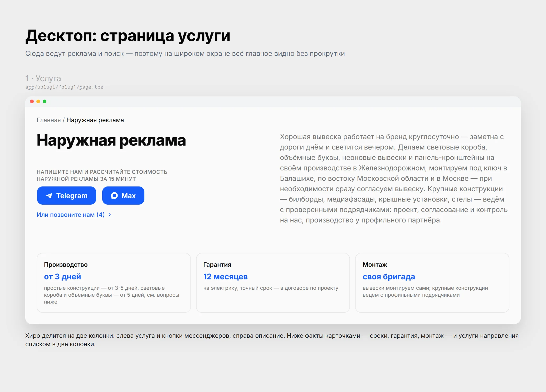Click the 'Хорошая вывеска работает на бренд' description paragraph

pos(394,178)
